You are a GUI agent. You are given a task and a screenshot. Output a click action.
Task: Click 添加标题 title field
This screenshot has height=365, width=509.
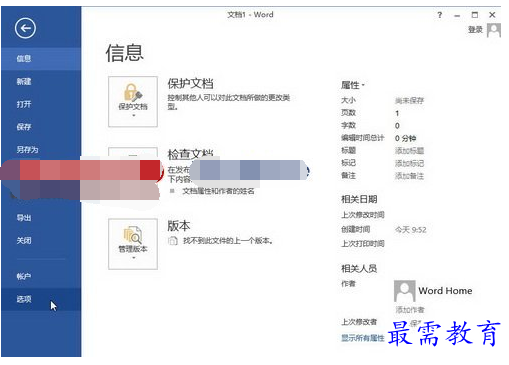tap(409, 151)
